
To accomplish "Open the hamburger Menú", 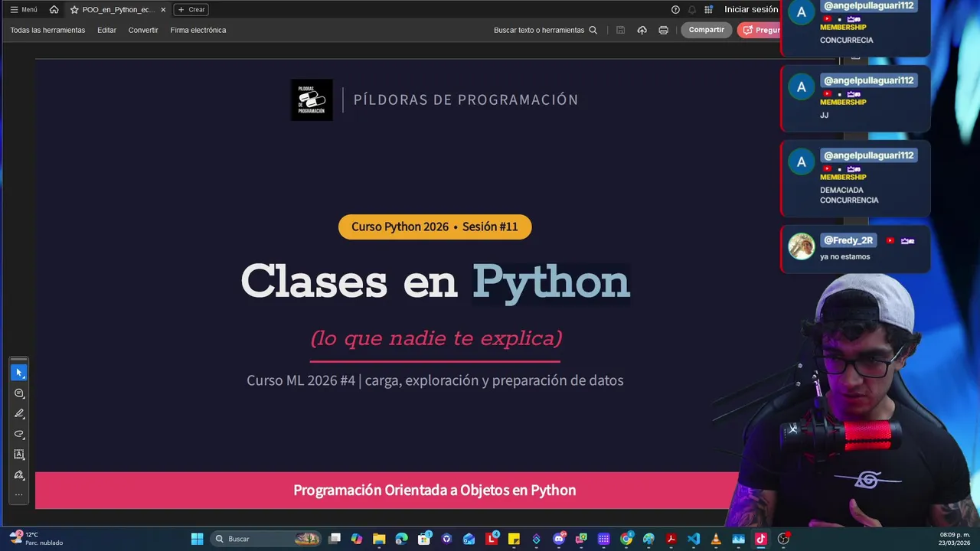I will [24, 10].
